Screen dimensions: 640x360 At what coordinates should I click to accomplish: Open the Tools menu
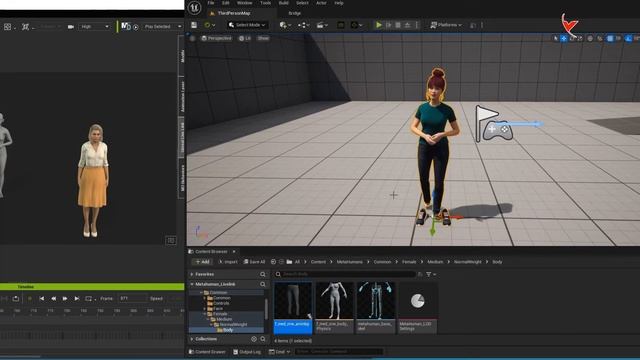(266, 3)
